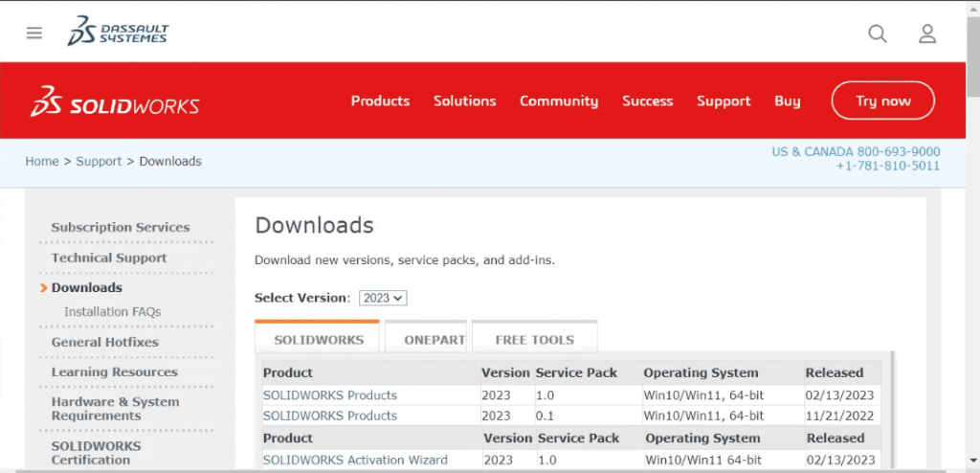This screenshot has width=980, height=473.
Task: Open SOLIDWORKS Activation Wizard link
Action: 355,460
